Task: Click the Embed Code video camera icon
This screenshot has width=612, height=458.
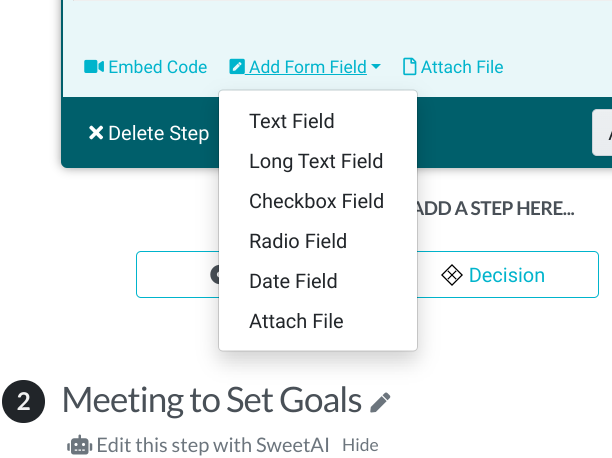Action: [x=94, y=67]
